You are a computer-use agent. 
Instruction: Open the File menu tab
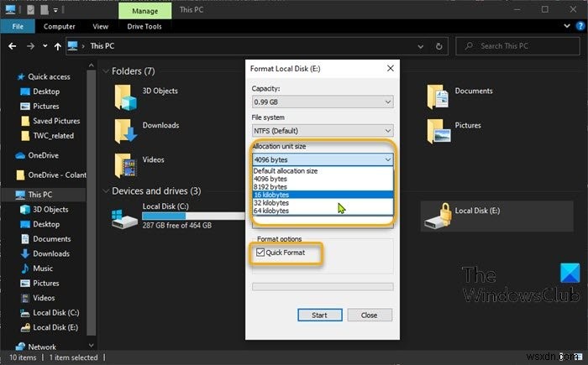18,27
